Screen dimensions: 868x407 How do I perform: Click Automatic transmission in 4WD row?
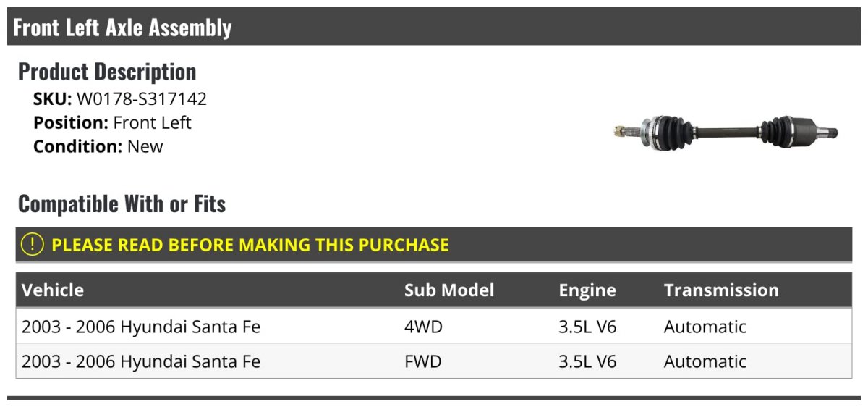tap(705, 327)
